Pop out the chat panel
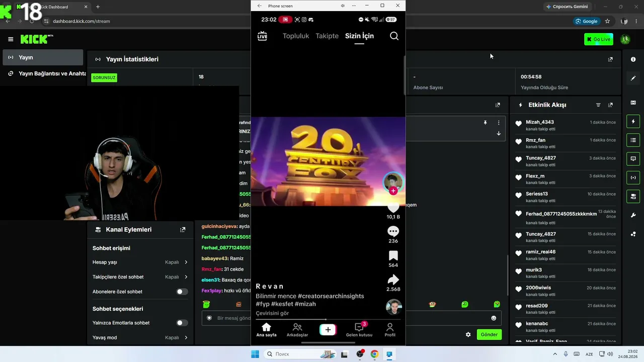Screen dimensions: 644x362 pos(498,105)
